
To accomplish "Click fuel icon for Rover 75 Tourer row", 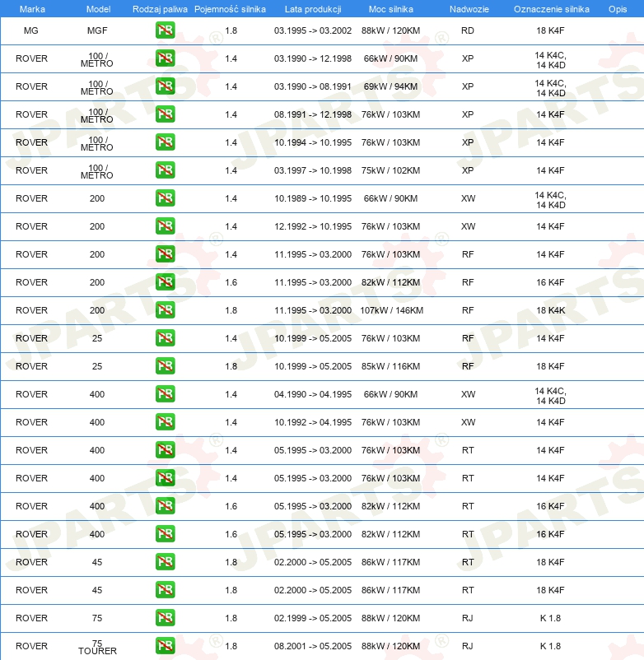I will [165, 646].
